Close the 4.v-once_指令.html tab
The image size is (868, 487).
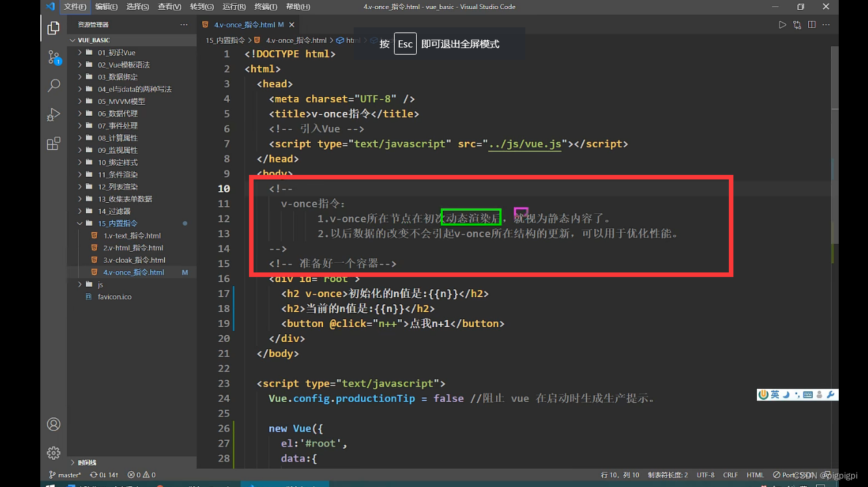293,25
